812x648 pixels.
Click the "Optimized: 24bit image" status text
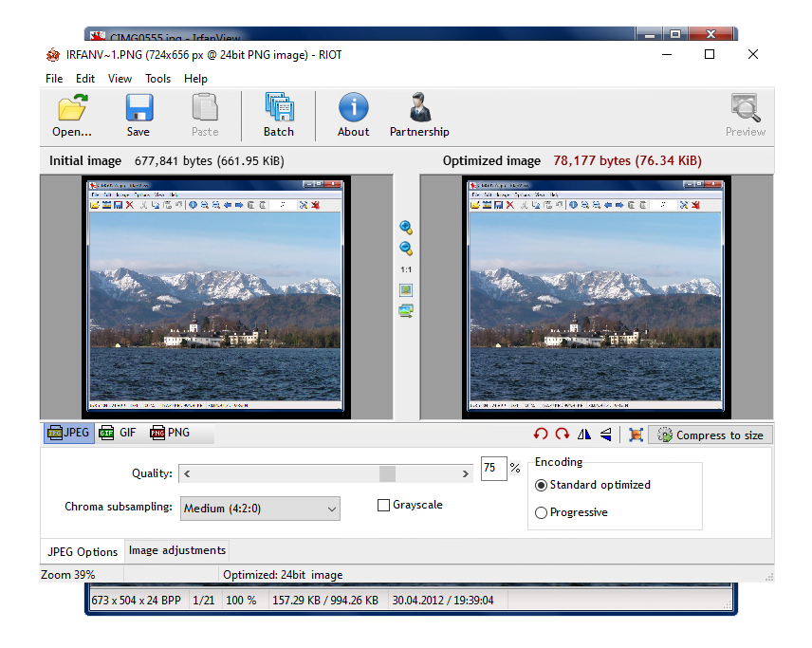pos(283,575)
